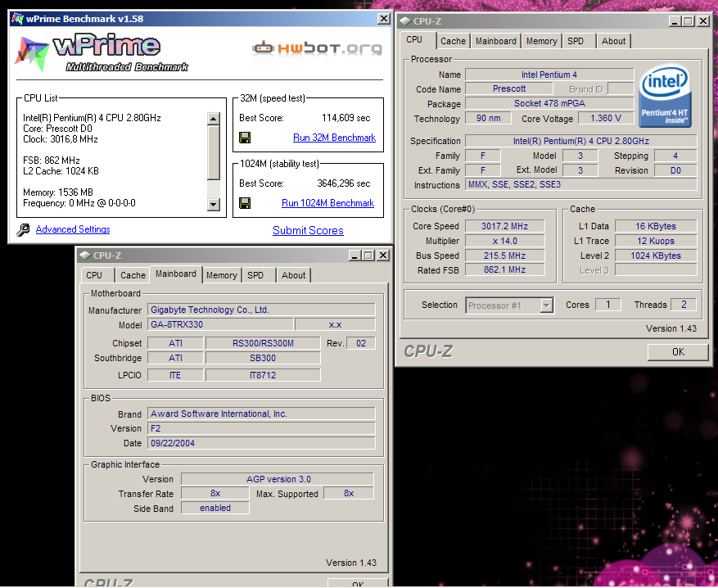The image size is (718, 588).
Task: Select Mainboard tab in lower CPU-Z window
Action: 176,274
